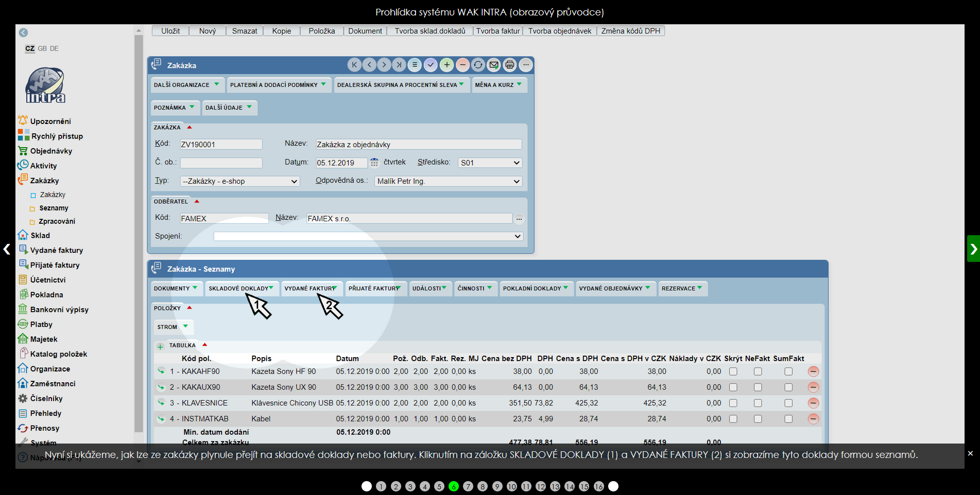Tick the Skrýt checkbox for KAKAHF90
The height and width of the screenshot is (495, 980).
(733, 372)
